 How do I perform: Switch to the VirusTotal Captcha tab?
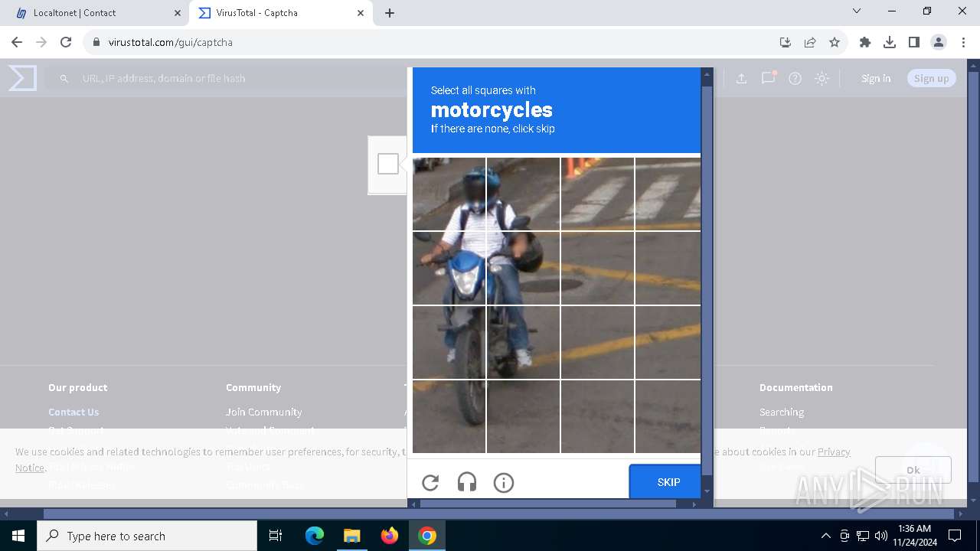[x=279, y=13]
